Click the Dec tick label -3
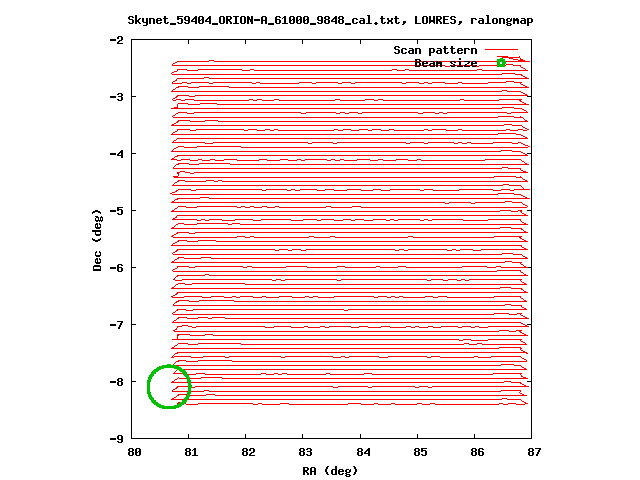The image size is (640, 480). [116, 97]
